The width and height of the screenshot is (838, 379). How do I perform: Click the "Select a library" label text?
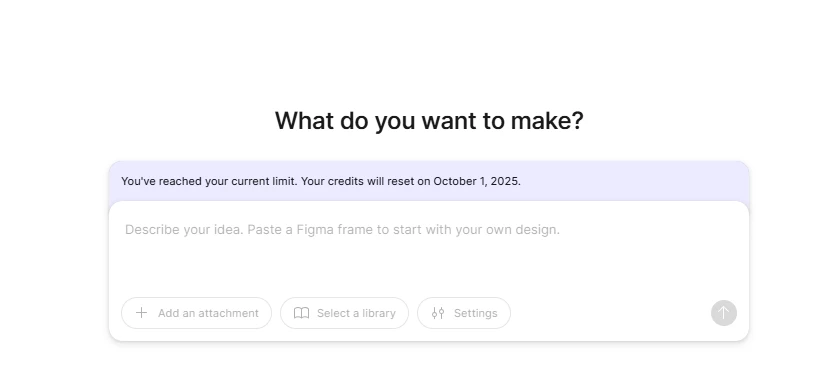click(356, 313)
